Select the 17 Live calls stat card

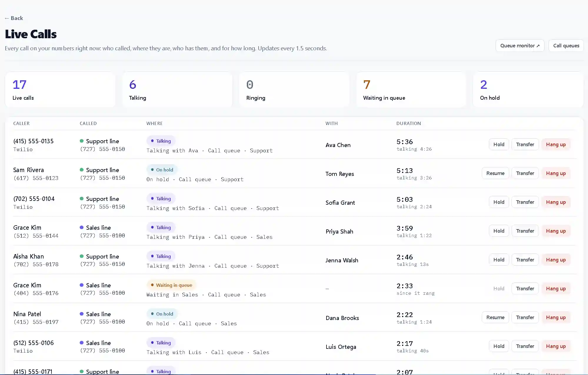tap(60, 89)
